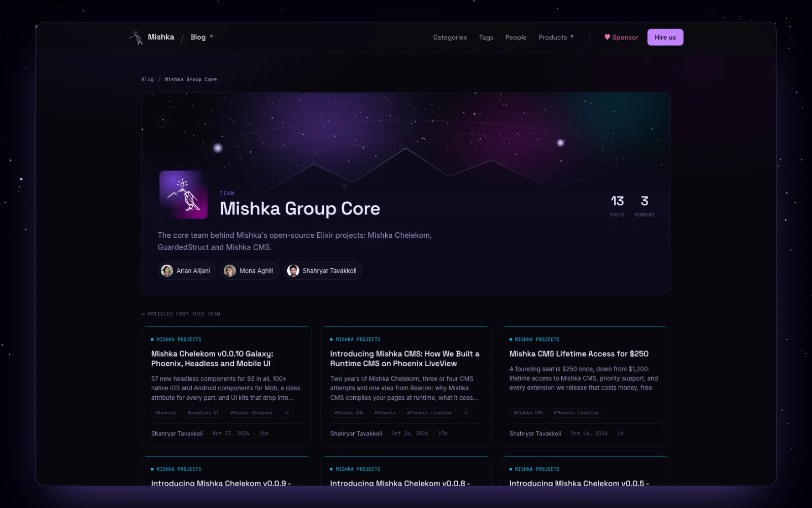Click Mishka Projects category on Galaxy article
This screenshot has width=812, height=508.
click(176, 339)
